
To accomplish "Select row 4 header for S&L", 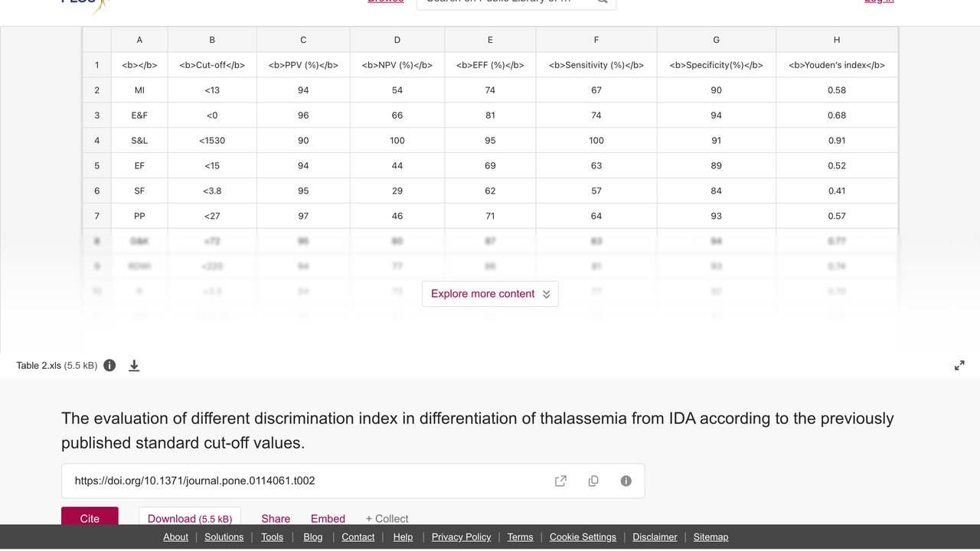I will tap(97, 141).
